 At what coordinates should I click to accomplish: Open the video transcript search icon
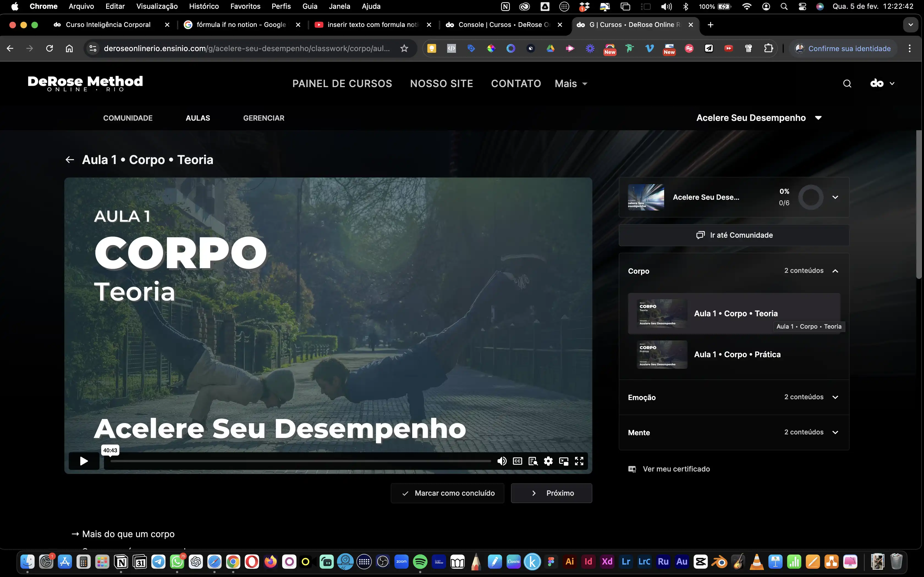click(533, 461)
